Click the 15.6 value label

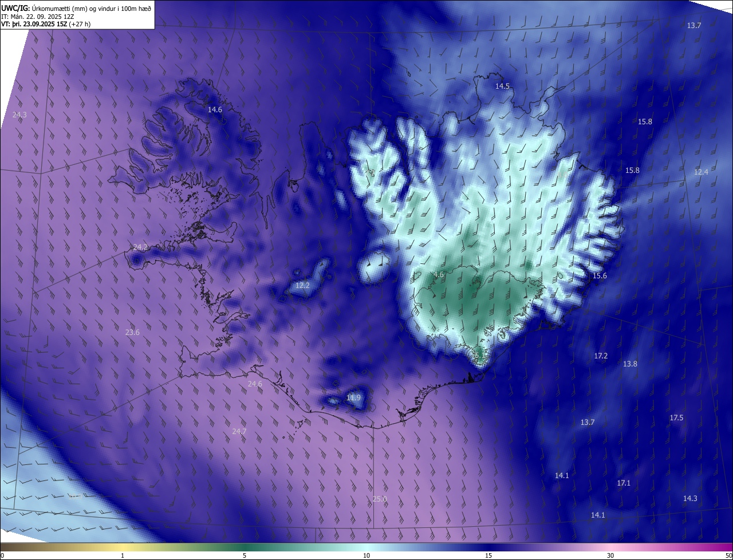click(600, 276)
